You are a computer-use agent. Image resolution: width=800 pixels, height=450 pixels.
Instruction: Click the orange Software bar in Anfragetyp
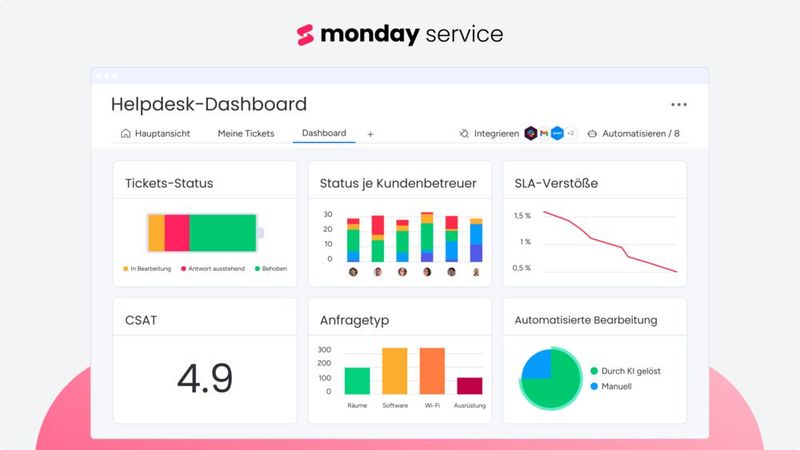point(395,371)
